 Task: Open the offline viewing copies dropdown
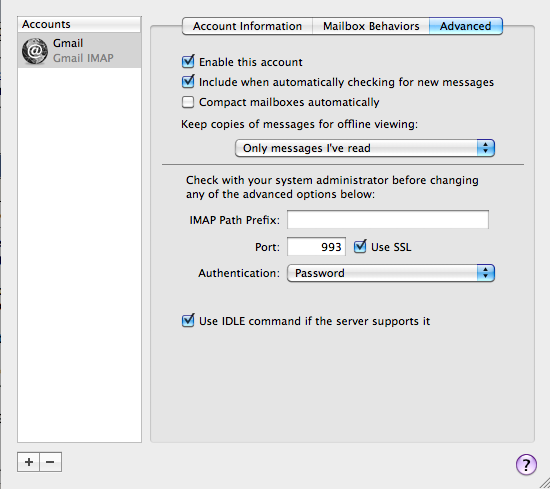[x=365, y=148]
